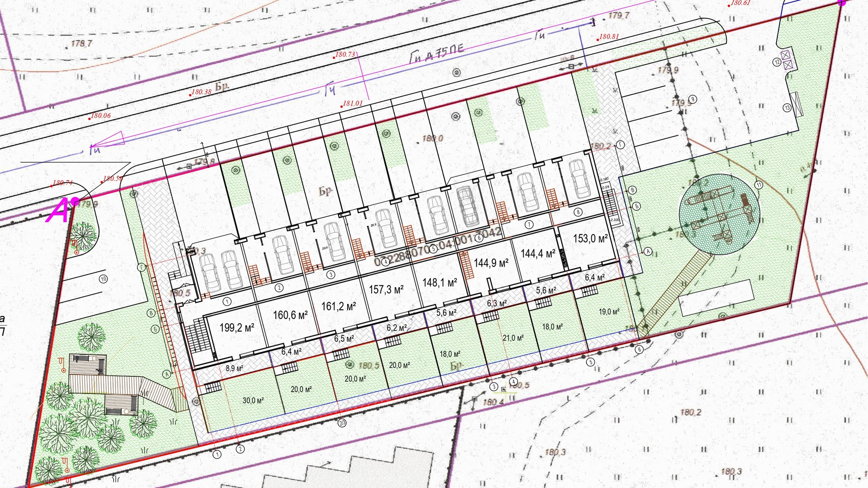Select the 8,9 м² terrace label
Viewport: 868px width, 488px height.
pyautogui.click(x=234, y=368)
